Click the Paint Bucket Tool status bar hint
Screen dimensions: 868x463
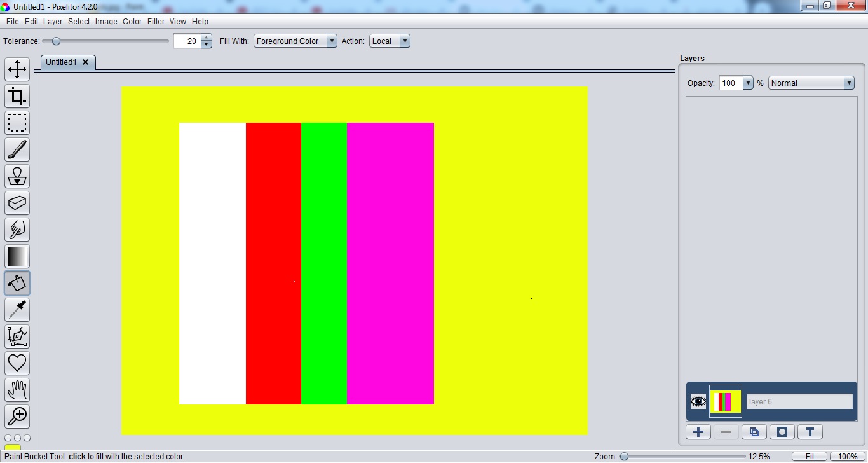tap(95, 456)
